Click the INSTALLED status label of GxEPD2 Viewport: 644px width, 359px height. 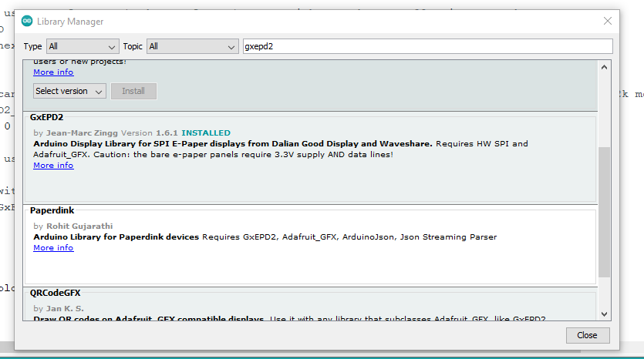pos(206,133)
